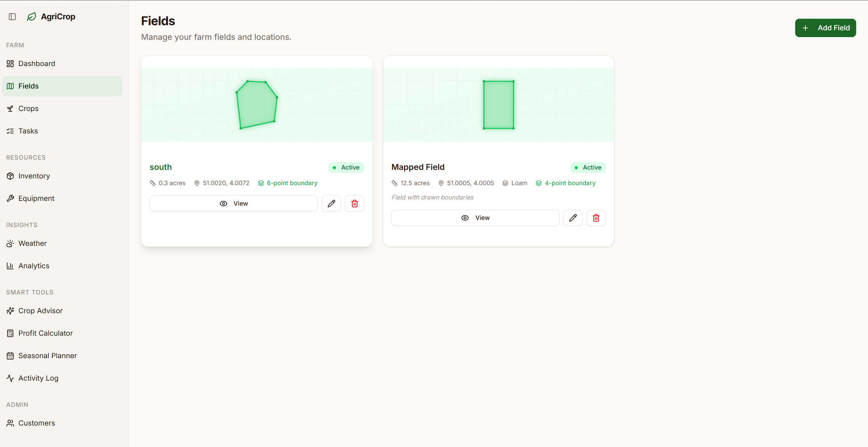Click the south field boundary map thumbnail
The width and height of the screenshot is (868, 447).
[257, 105]
